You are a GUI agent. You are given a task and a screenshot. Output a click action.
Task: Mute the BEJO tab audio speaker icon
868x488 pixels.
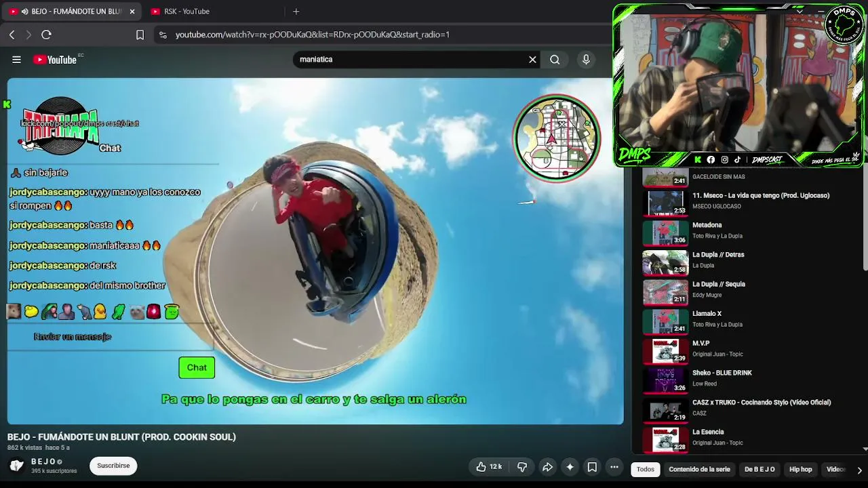coord(25,12)
